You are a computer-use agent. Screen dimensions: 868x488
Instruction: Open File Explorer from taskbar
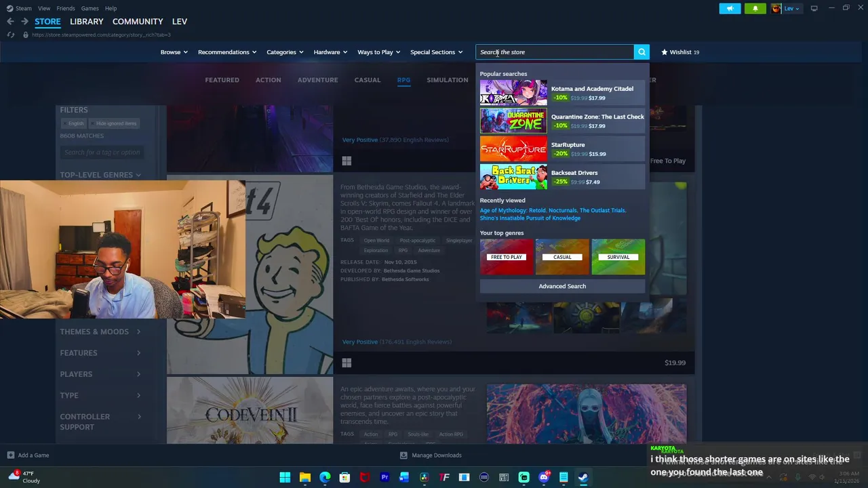click(x=305, y=477)
